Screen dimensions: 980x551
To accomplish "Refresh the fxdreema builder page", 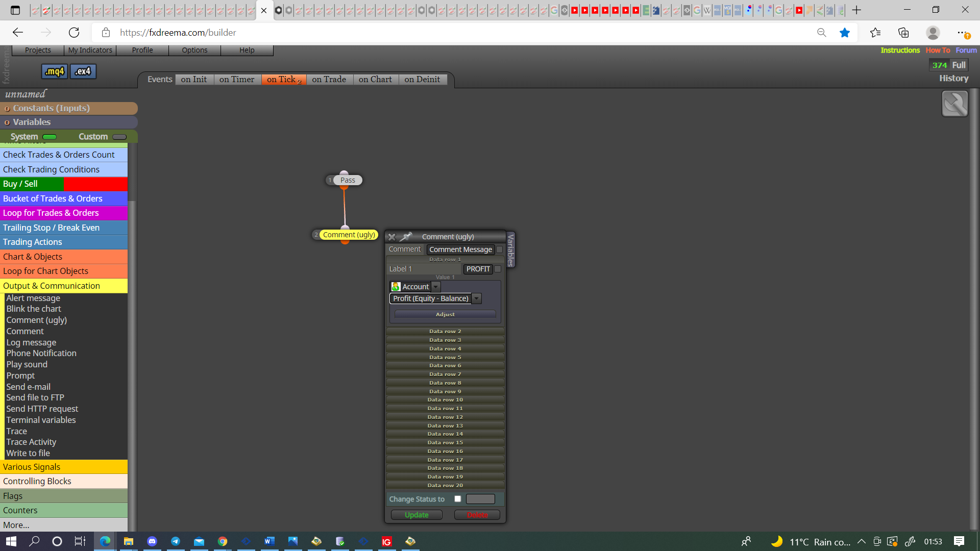I will (74, 33).
